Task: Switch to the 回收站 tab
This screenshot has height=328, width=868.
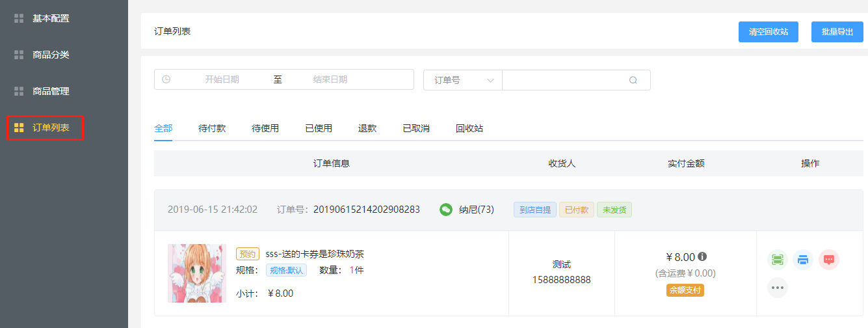Action: 469,128
